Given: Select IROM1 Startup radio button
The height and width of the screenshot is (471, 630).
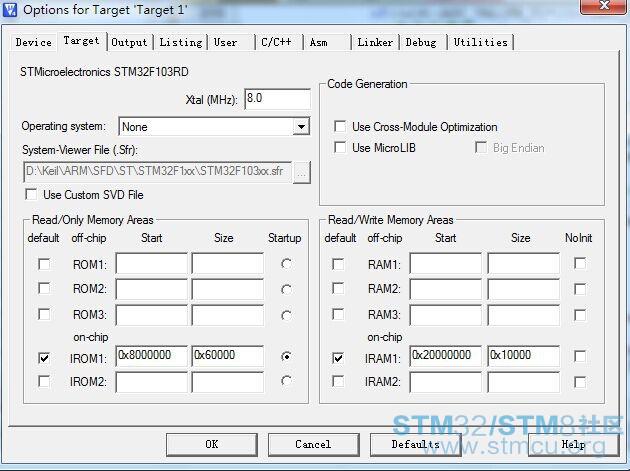Looking at the screenshot, I should point(286,356).
